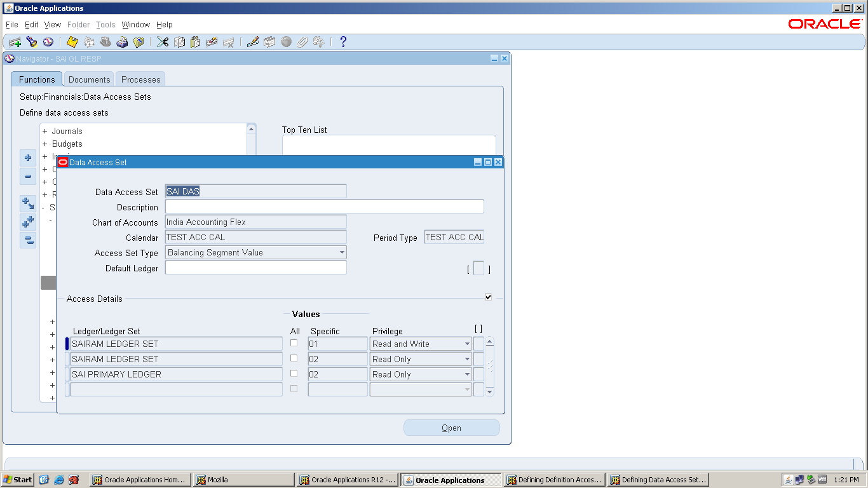Check All for SAI PRIMARY LEDGER row

(x=294, y=374)
